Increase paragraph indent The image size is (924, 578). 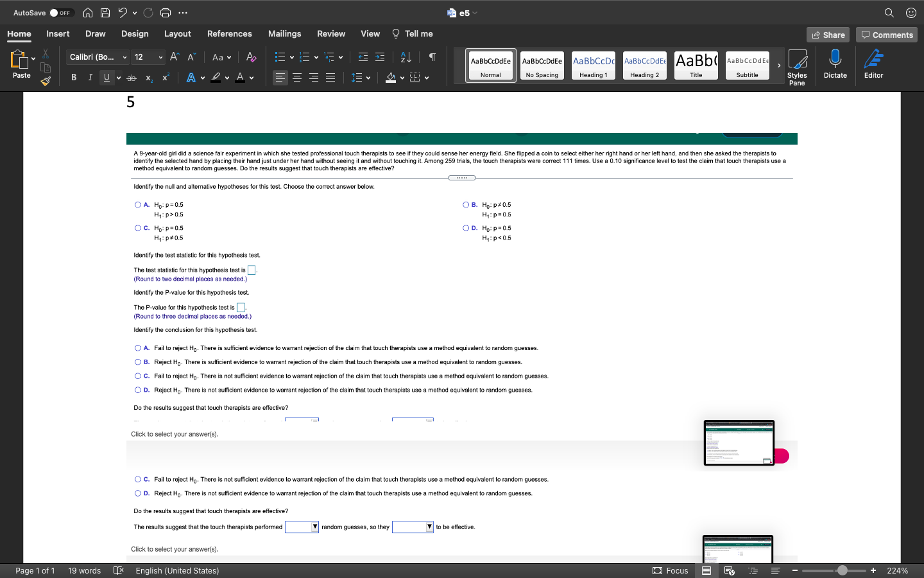tap(380, 57)
